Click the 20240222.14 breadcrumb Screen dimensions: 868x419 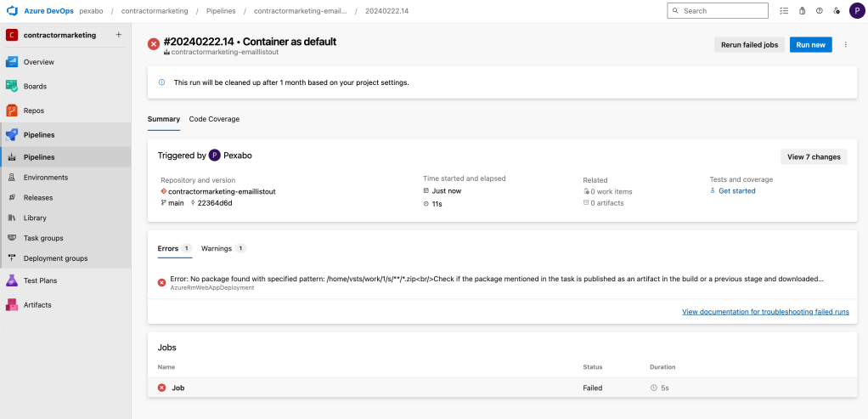[387, 11]
